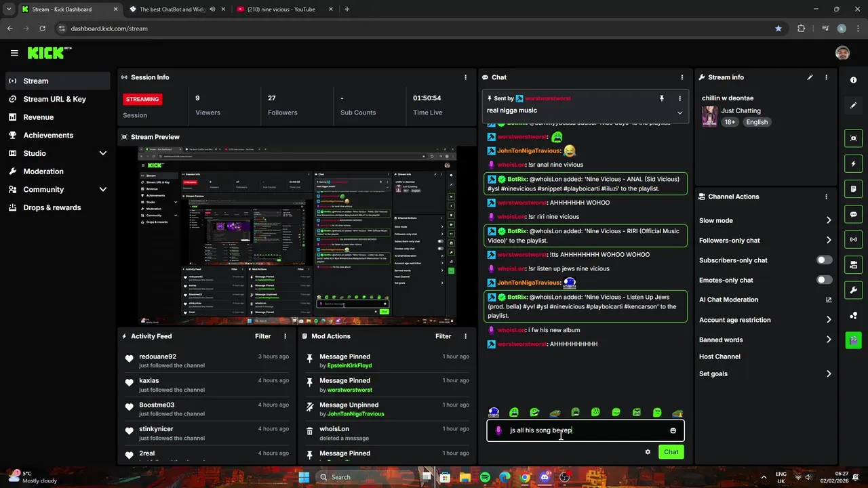Open AI Chat Moderation external link icon
Viewport: 868px width, 488px height.
[829, 300]
